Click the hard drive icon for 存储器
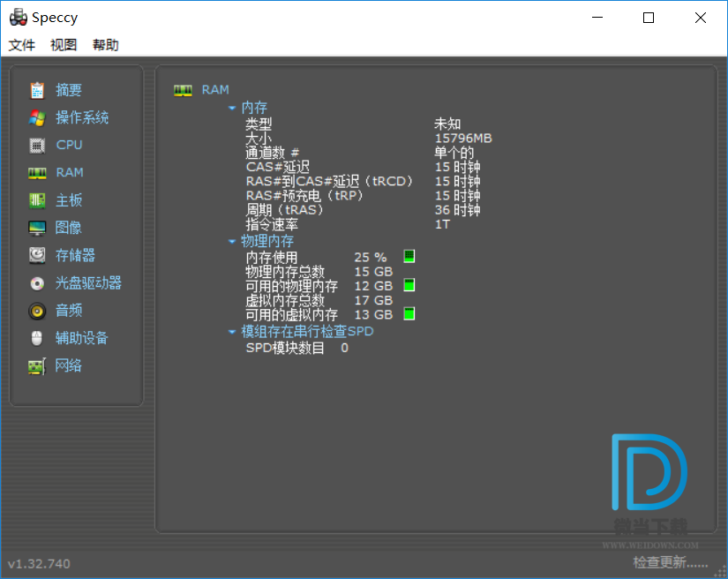 point(37,255)
